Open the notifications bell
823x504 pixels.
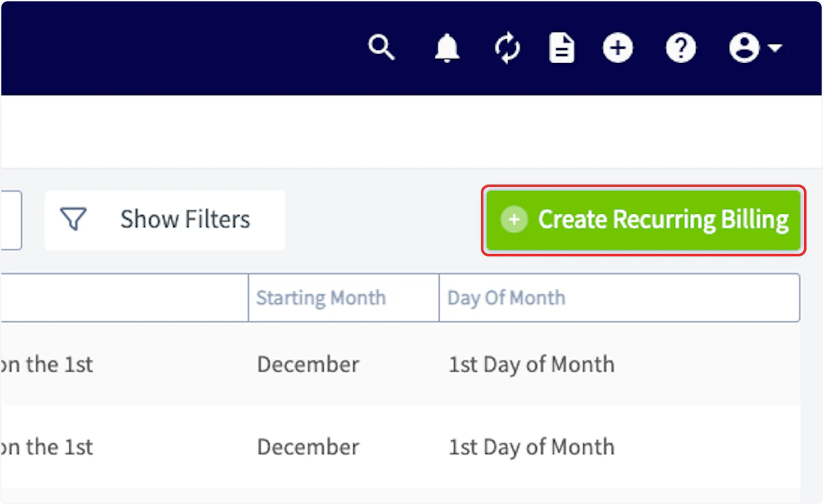[x=447, y=49]
